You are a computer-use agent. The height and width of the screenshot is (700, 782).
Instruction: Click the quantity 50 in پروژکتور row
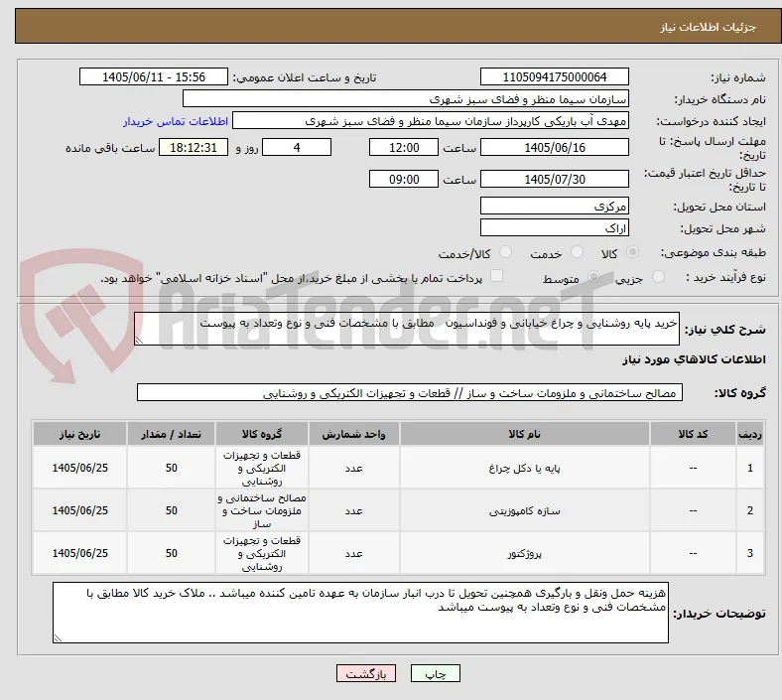pyautogui.click(x=171, y=554)
